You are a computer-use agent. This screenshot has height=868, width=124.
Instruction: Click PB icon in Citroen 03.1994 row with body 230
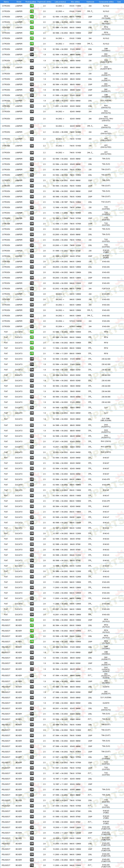tap(32, 22)
